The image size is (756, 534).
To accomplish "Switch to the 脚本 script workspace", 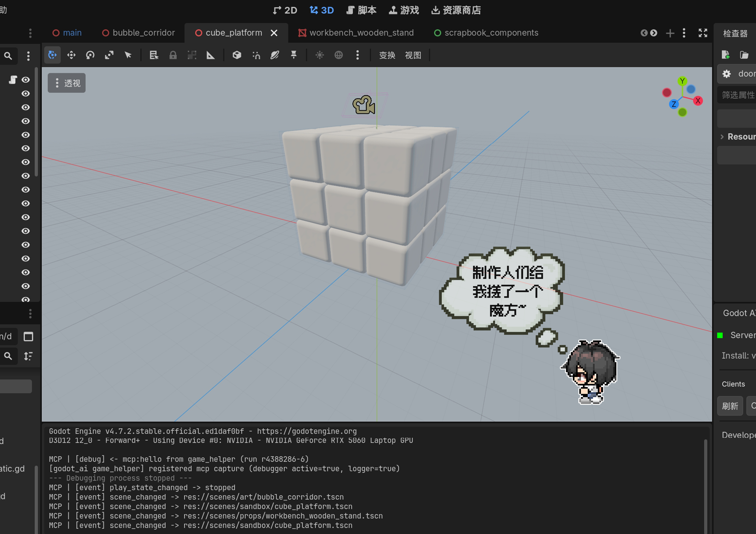I will pyautogui.click(x=361, y=10).
